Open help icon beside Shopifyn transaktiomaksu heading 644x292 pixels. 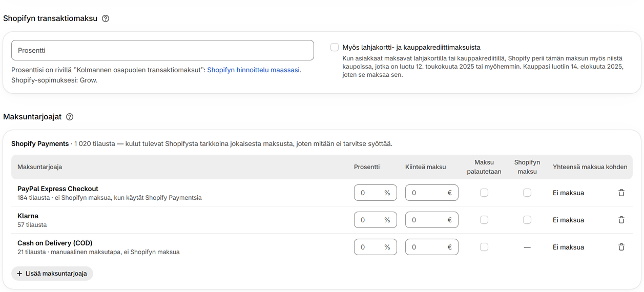[x=106, y=18]
